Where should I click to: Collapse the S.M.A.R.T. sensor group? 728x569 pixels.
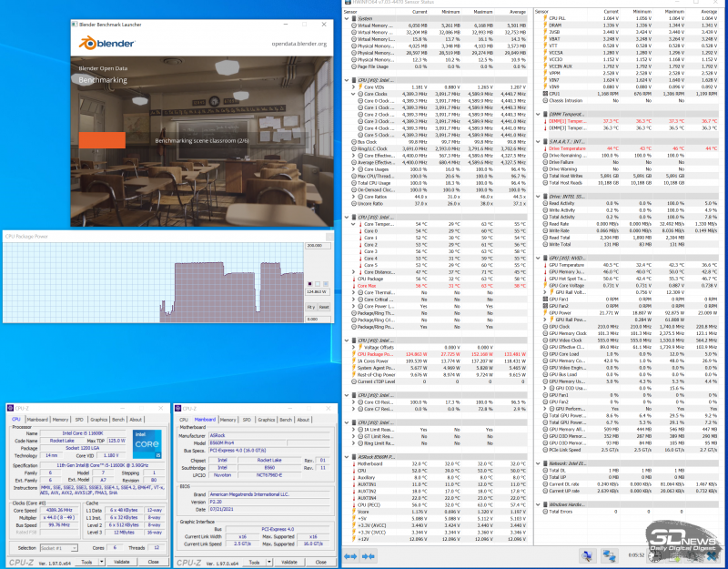[x=538, y=142]
